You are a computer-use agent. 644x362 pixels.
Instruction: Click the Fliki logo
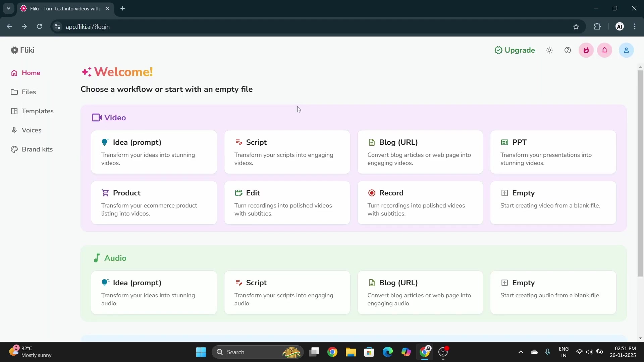22,50
